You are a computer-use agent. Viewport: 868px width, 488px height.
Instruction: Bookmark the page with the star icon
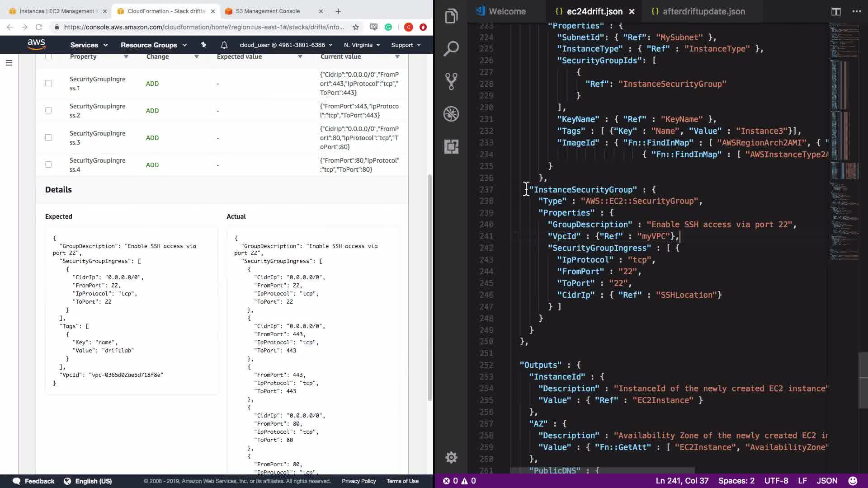(x=356, y=27)
